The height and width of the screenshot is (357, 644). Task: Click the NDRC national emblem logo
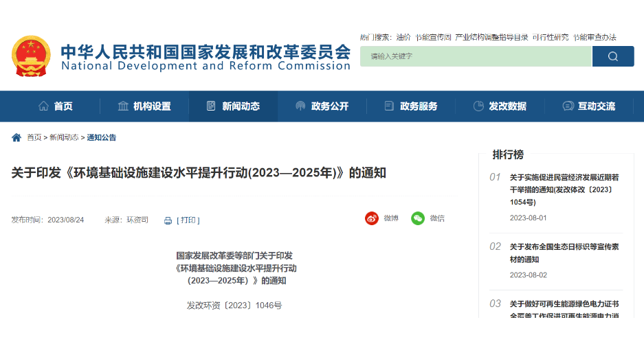point(31,56)
